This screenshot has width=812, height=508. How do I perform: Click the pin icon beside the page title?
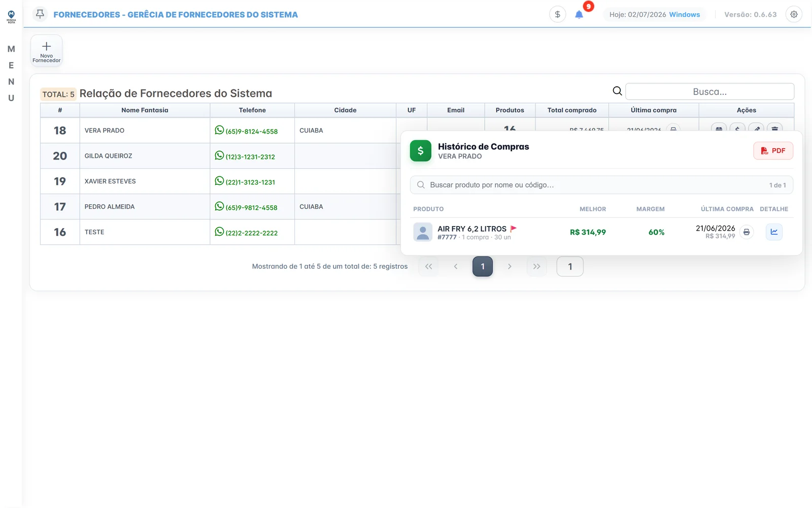coord(40,14)
